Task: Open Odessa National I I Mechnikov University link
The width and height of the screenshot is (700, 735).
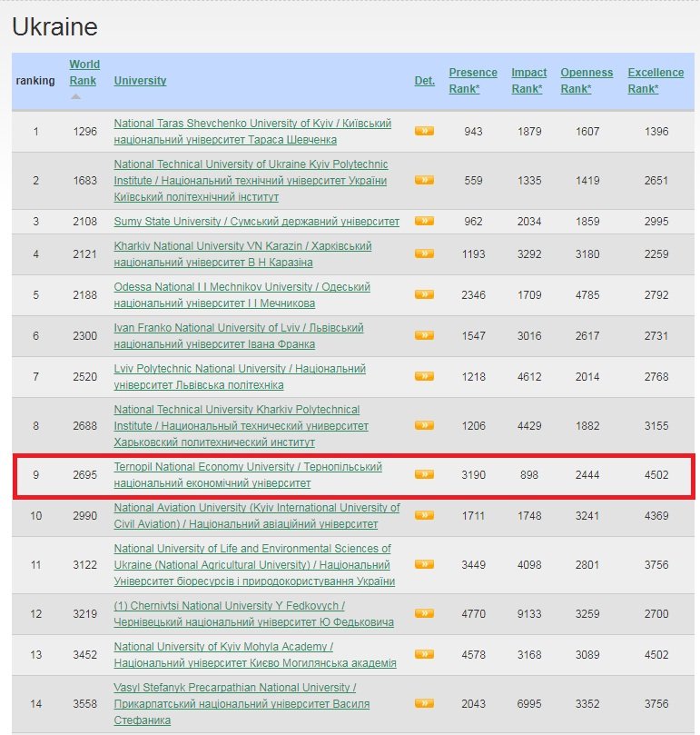Action: [242, 295]
